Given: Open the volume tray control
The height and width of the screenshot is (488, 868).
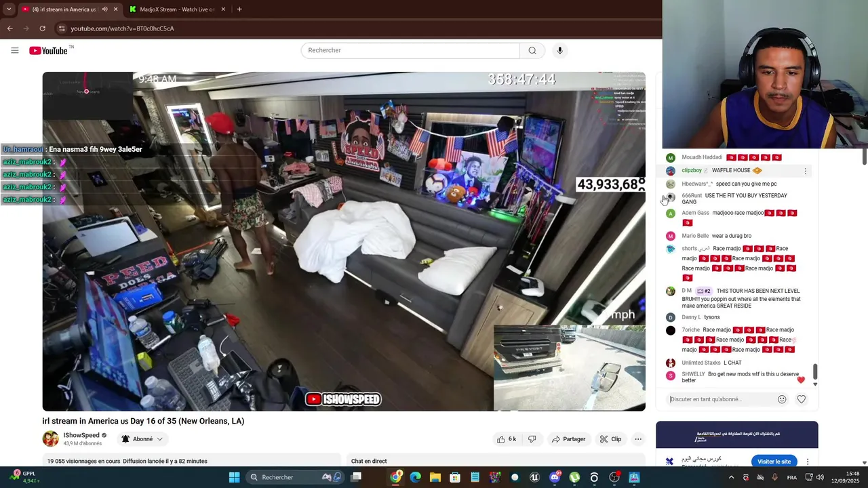Looking at the screenshot, I should (x=821, y=477).
